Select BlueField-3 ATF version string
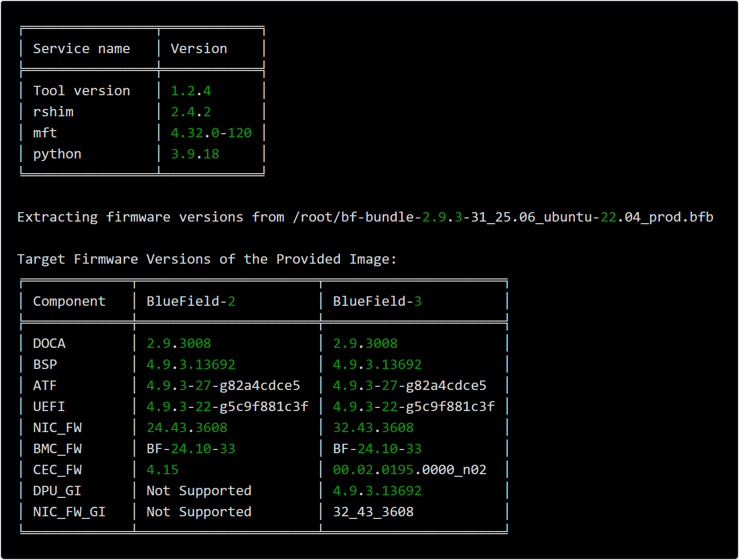The image size is (739, 560). click(410, 386)
